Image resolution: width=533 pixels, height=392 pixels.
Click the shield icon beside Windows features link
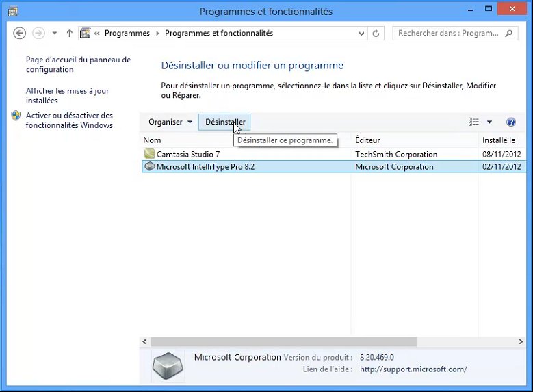[16, 116]
